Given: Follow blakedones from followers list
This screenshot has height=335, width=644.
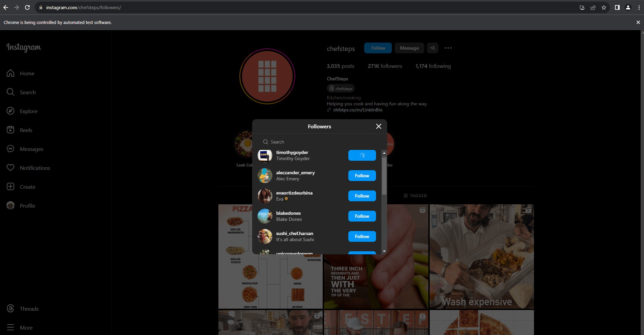Looking at the screenshot, I should [x=362, y=216].
